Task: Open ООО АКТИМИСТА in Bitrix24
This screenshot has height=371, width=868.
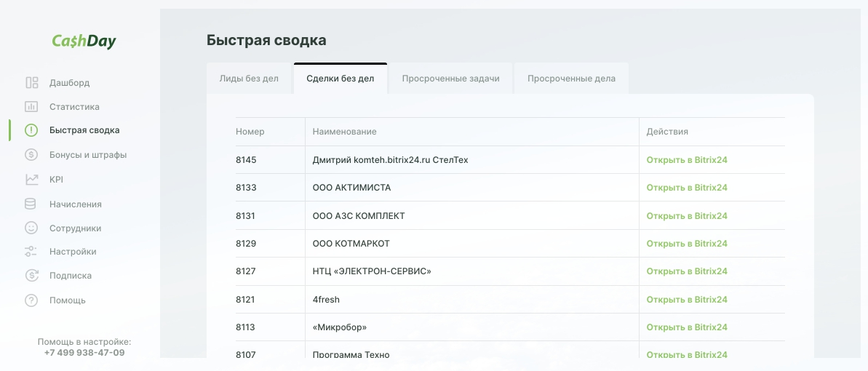Action: coord(686,188)
